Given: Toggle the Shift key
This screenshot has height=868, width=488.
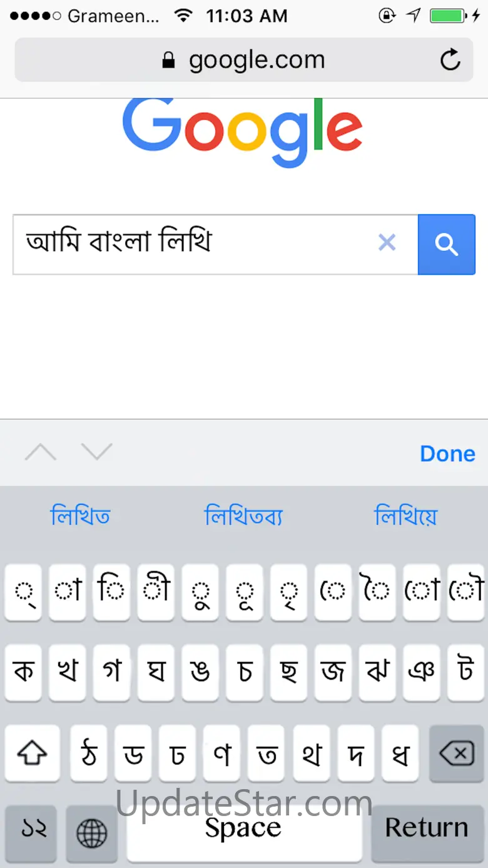Looking at the screenshot, I should click(33, 755).
